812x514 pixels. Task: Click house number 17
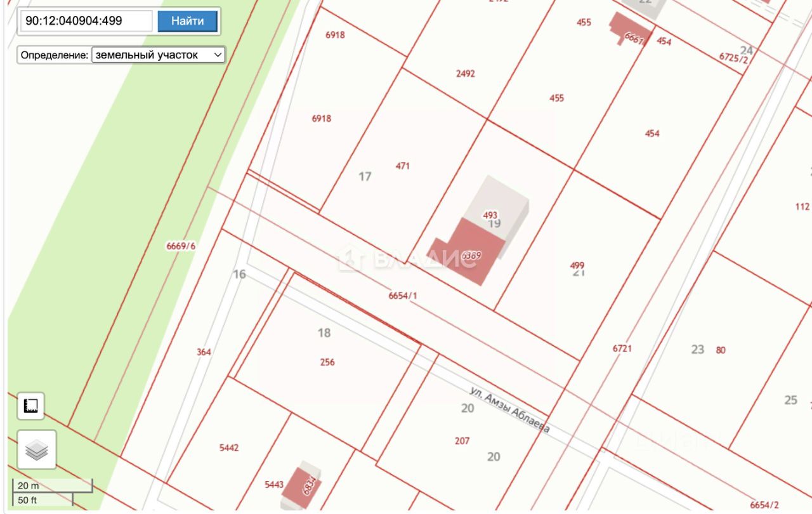365,176
